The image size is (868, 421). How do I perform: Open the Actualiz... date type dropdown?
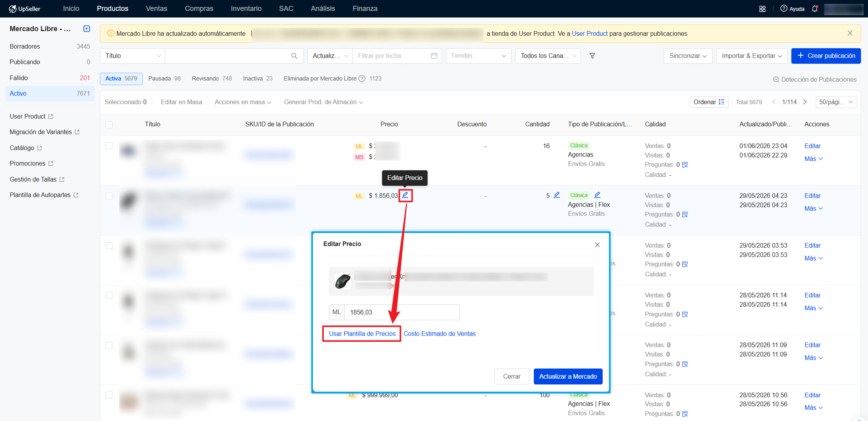(330, 56)
